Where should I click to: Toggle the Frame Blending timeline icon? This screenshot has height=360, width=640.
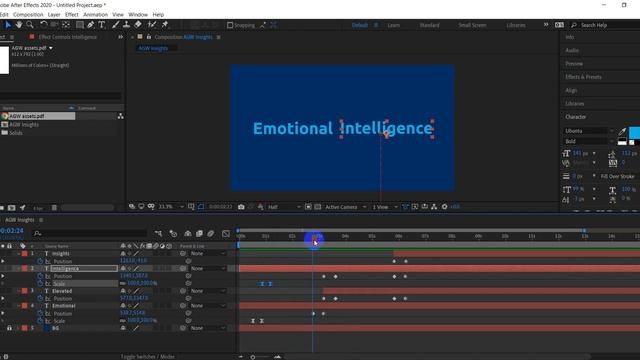(x=199, y=233)
